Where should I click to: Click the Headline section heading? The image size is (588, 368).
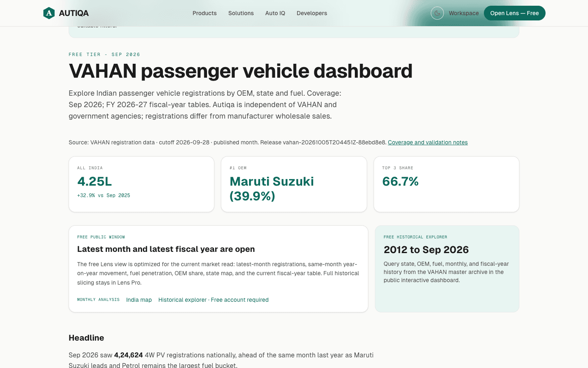pyautogui.click(x=87, y=338)
